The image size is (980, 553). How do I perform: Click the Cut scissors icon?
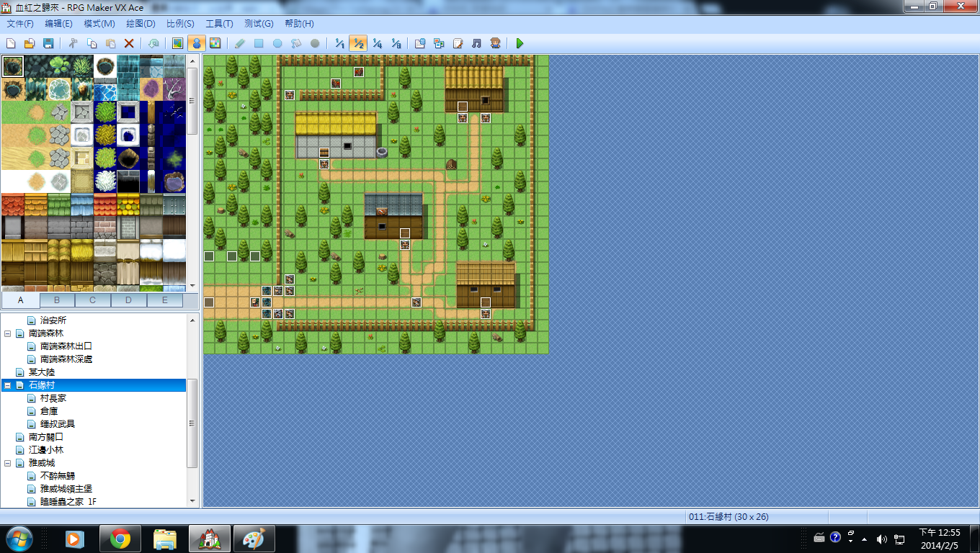point(73,43)
